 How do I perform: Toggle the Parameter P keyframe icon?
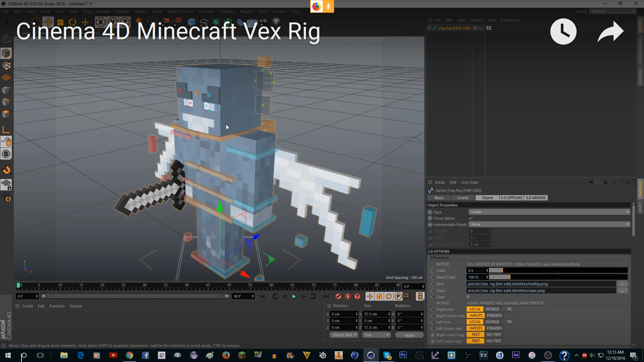coord(398,296)
